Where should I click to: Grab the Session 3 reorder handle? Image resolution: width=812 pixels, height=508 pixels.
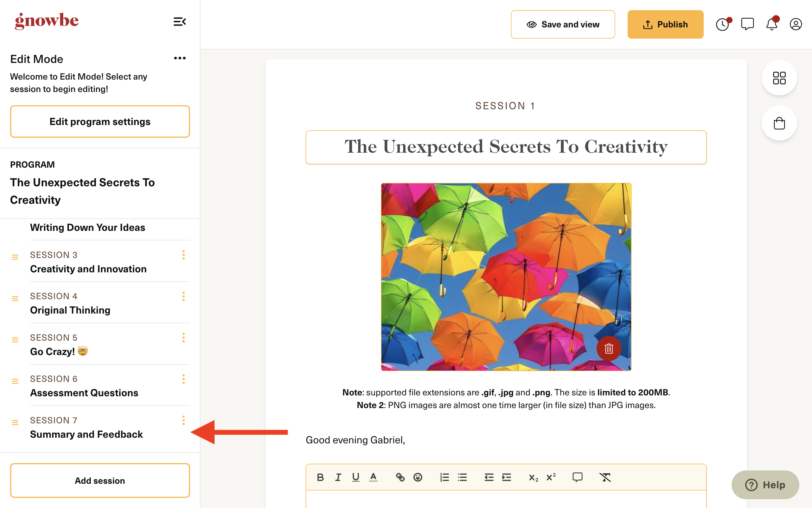[15, 257]
